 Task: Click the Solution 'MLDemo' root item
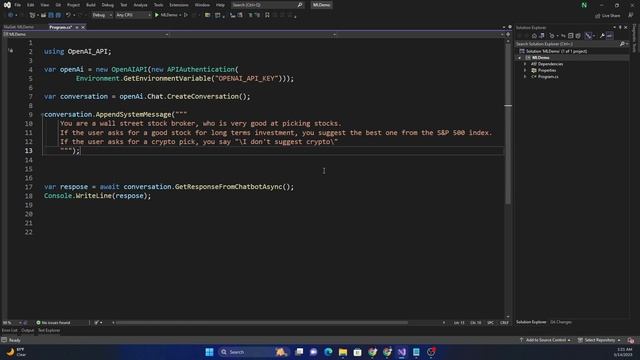coord(553,51)
